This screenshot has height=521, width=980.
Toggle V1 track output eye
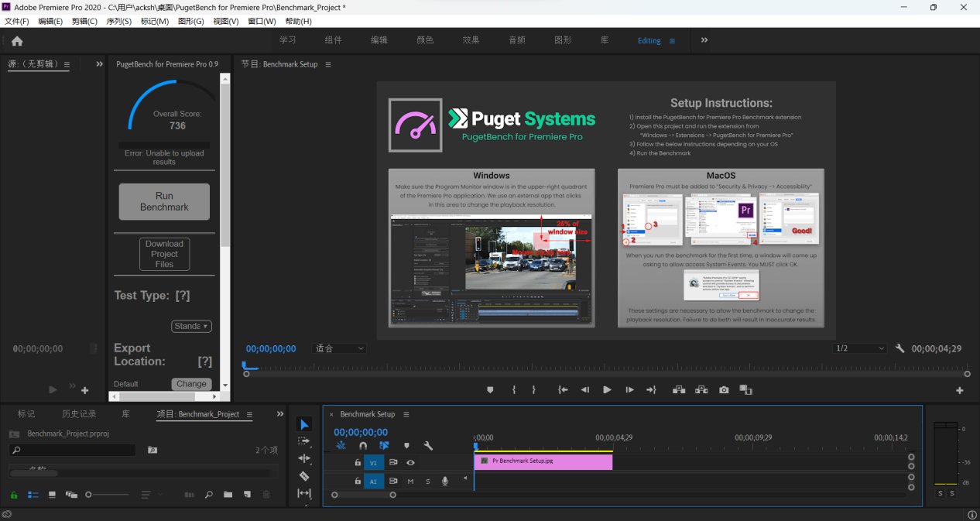coord(410,463)
